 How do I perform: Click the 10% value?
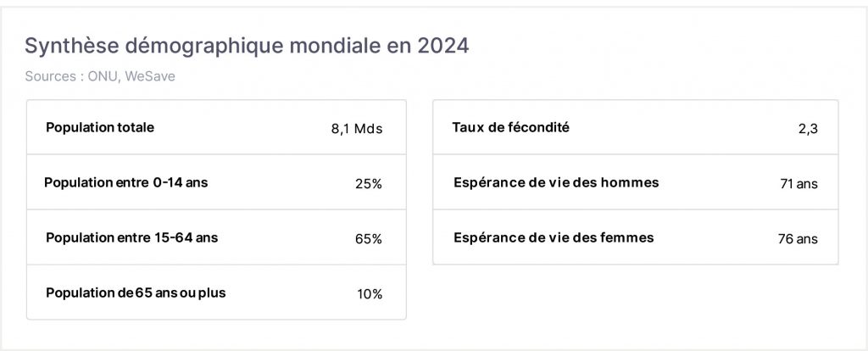pos(370,294)
